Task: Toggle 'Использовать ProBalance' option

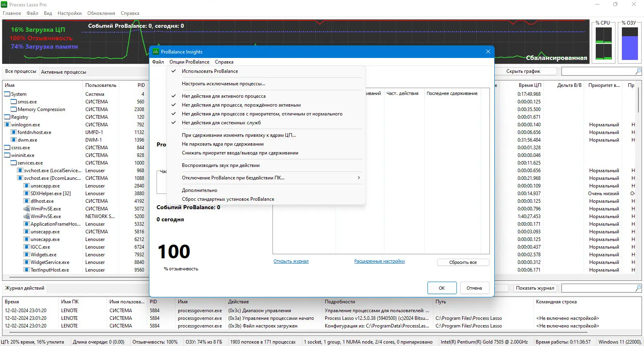Action: [266, 71]
